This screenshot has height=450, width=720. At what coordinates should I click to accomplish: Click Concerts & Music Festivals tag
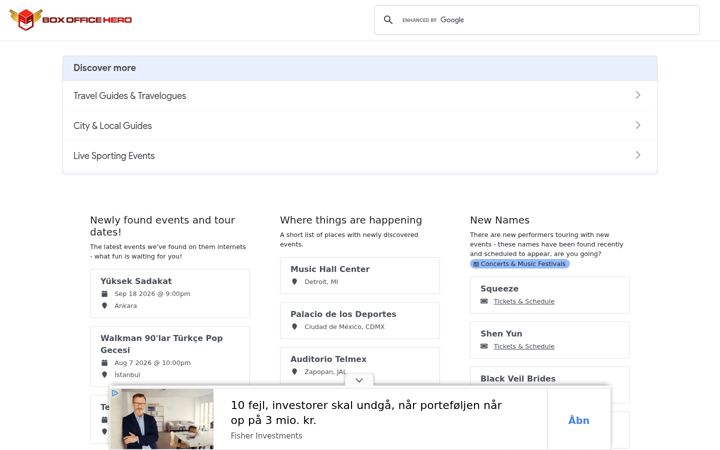[x=520, y=264]
